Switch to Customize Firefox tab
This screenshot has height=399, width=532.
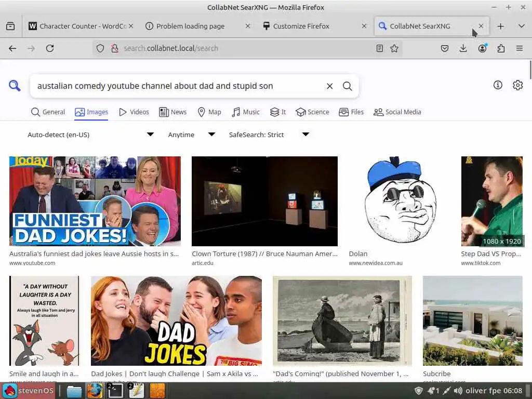314,26
